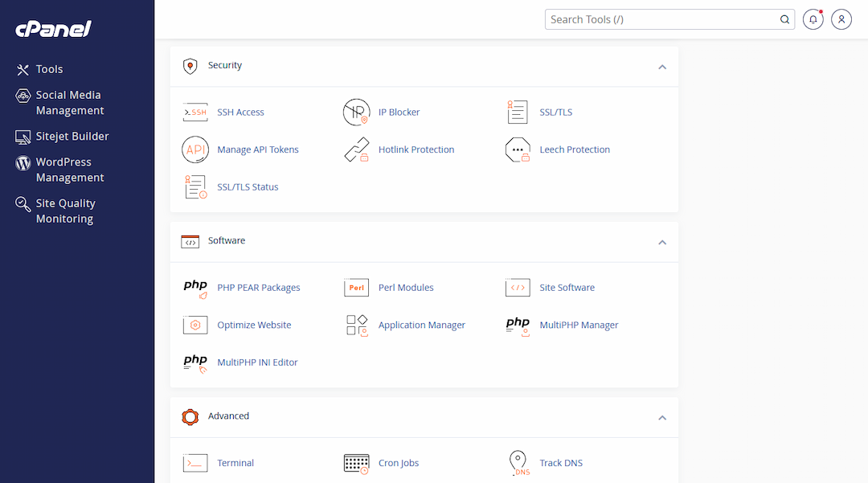868x483 pixels.
Task: Click the Cron Jobs calendar icon
Action: point(357,464)
